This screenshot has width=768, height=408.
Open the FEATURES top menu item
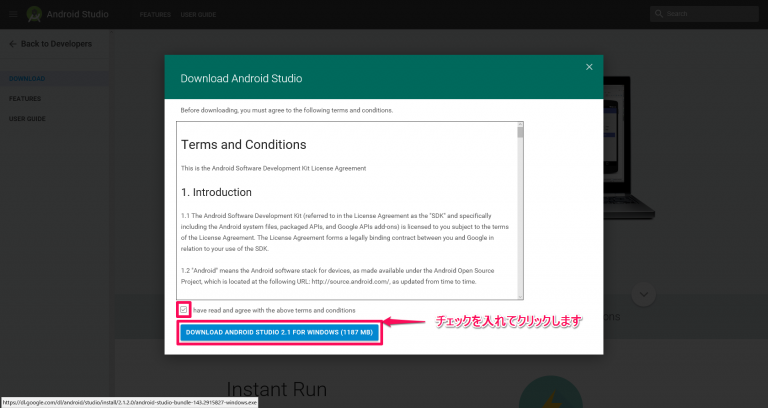click(155, 15)
